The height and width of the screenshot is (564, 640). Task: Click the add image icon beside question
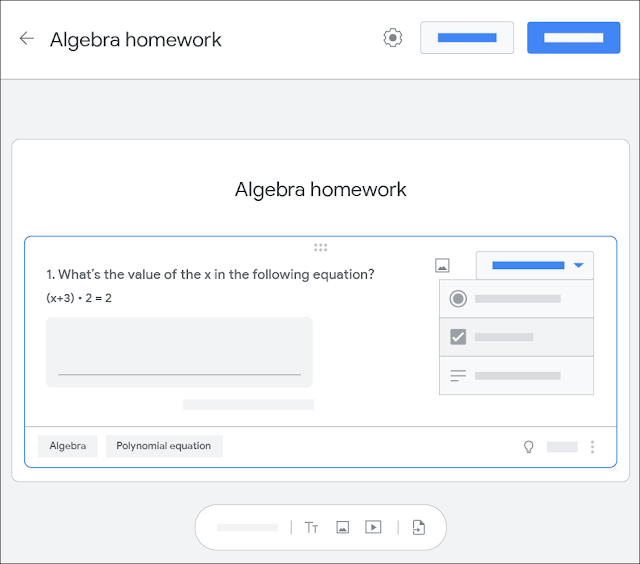click(442, 265)
